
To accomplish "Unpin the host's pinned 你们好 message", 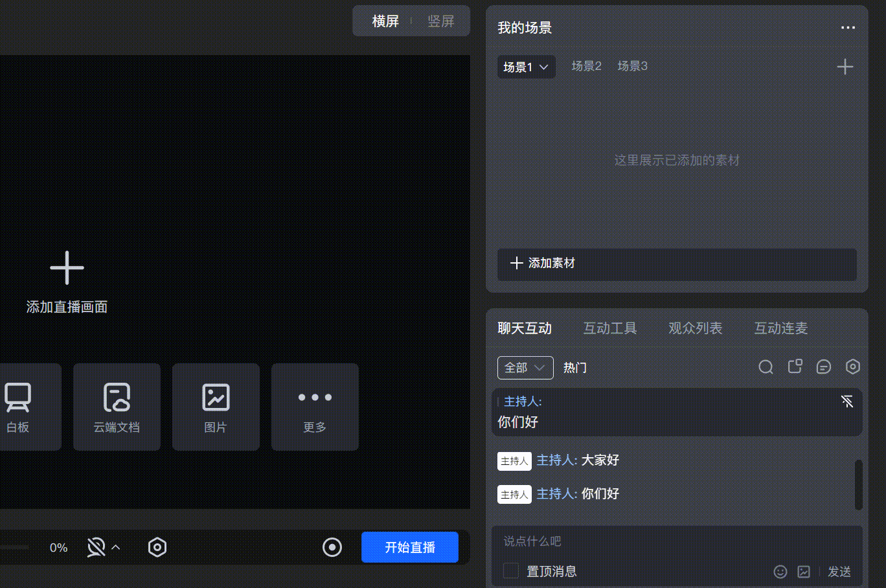I will [847, 401].
